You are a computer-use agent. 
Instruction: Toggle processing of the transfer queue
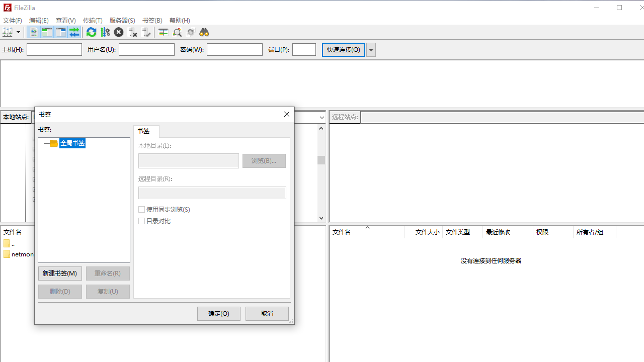105,32
